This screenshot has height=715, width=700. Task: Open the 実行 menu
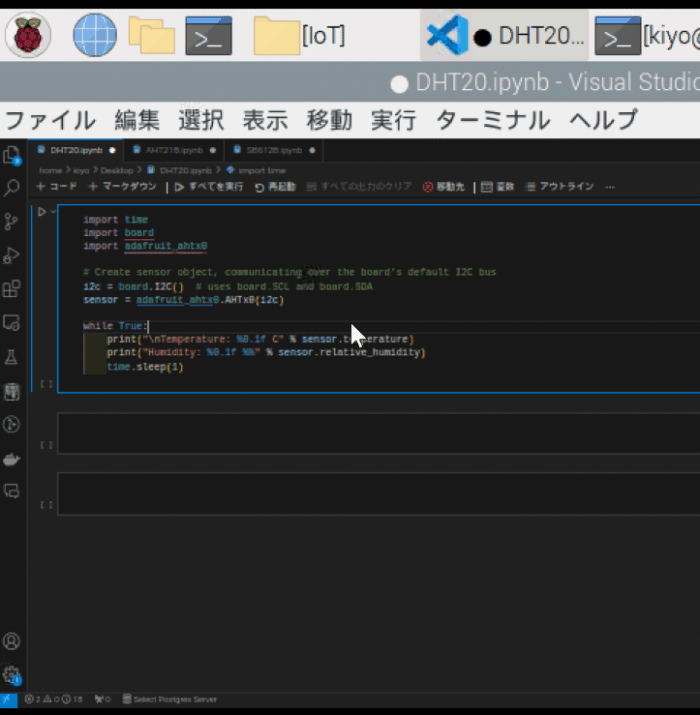pos(394,120)
